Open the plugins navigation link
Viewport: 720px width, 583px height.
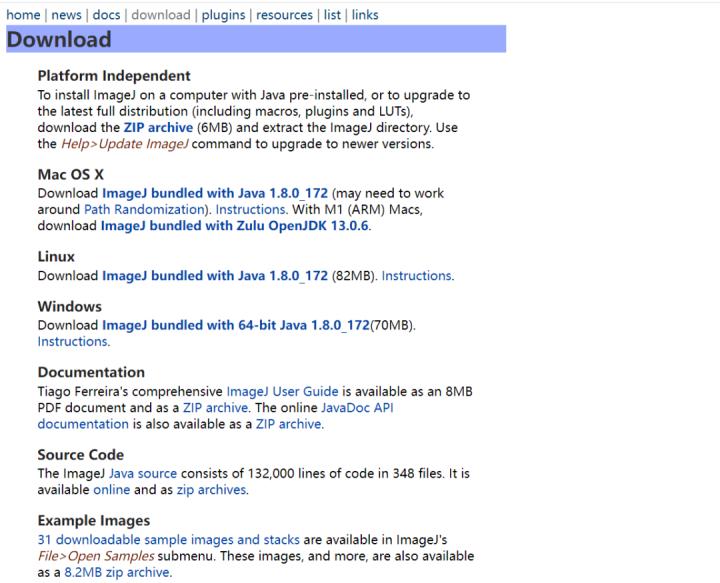tap(223, 15)
